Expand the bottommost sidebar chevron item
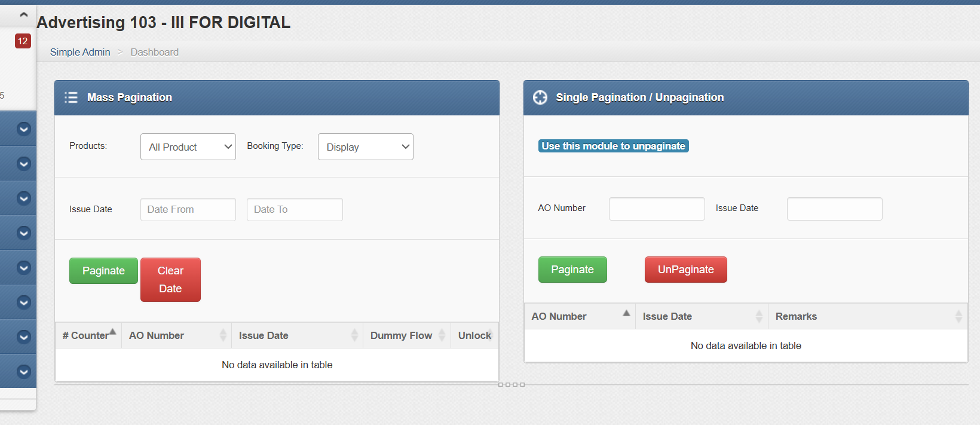The image size is (980, 425). 23,371
